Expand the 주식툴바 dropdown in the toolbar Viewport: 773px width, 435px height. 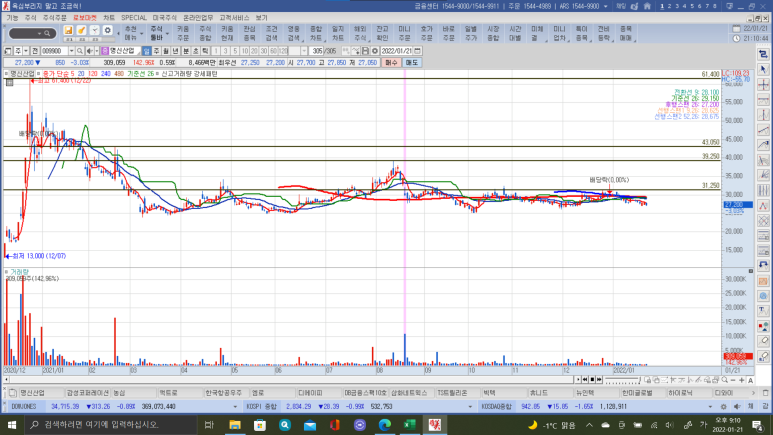[167, 34]
